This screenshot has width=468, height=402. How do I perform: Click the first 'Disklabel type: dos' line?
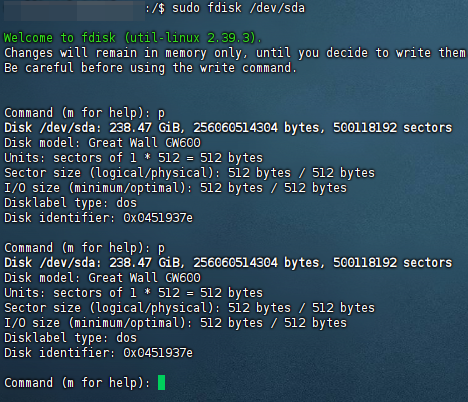70,203
